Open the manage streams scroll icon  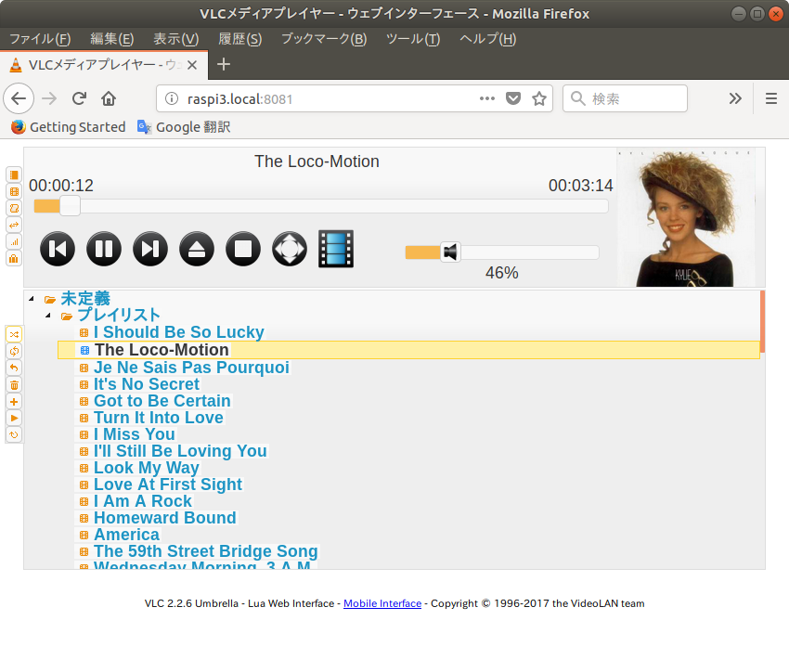click(x=14, y=208)
